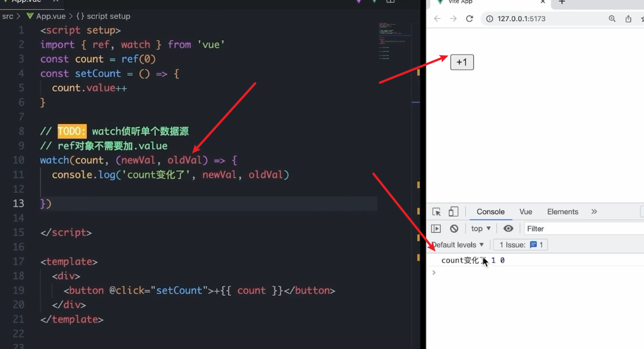Reload the 127.0.0.1:5173 page

tap(470, 19)
